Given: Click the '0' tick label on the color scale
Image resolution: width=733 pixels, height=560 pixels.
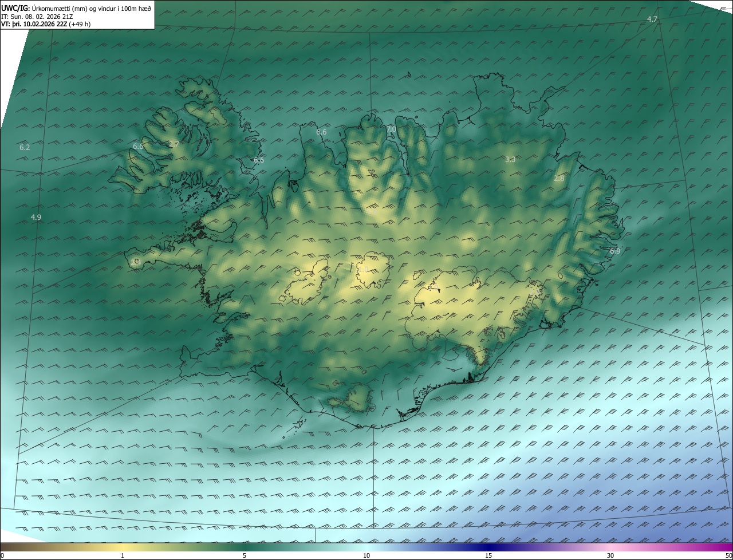Looking at the screenshot, I should click(2, 555).
